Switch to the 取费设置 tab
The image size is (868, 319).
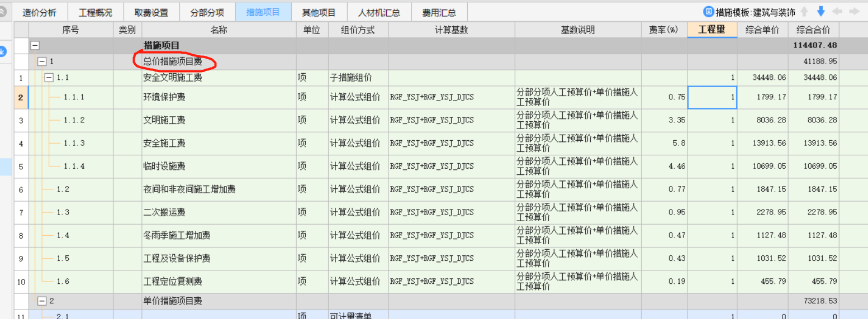coord(151,12)
